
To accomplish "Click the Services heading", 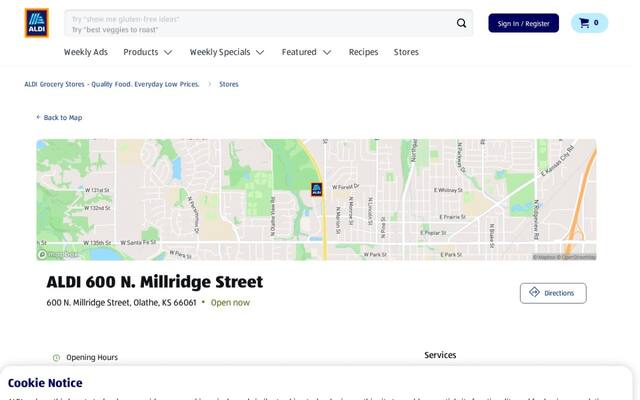I will click(440, 355).
